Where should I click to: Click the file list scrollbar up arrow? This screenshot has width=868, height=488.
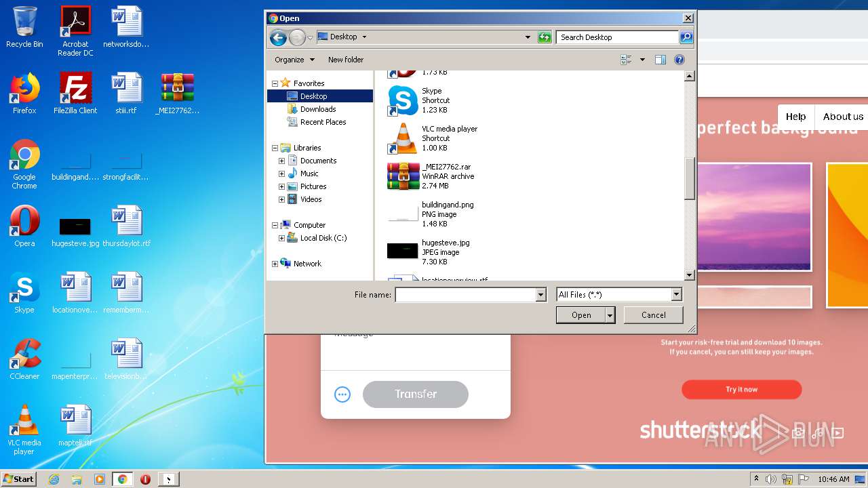690,76
